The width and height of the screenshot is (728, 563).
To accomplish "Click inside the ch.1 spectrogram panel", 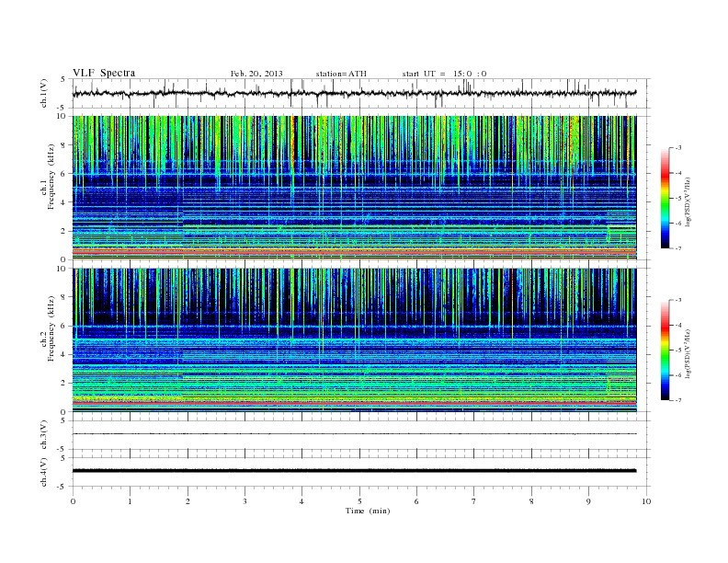I will (354, 188).
